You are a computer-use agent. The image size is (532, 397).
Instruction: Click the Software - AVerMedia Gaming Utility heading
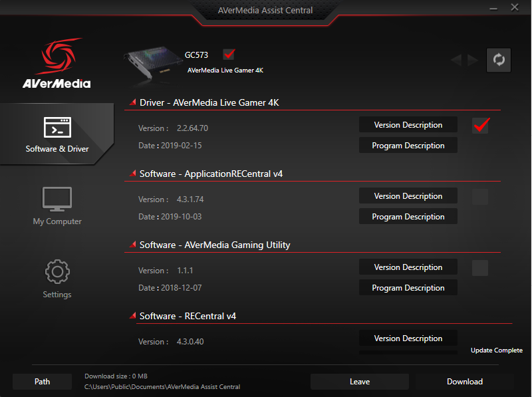coord(215,245)
